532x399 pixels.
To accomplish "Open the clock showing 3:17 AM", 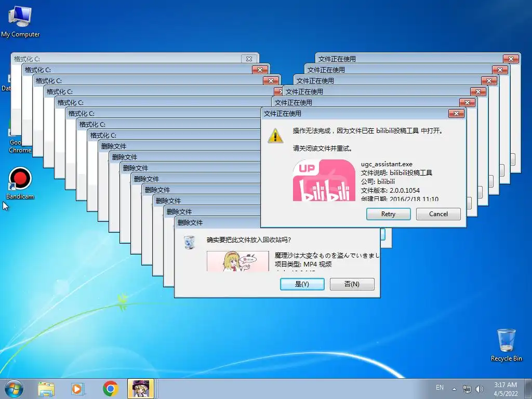I will tap(506, 389).
